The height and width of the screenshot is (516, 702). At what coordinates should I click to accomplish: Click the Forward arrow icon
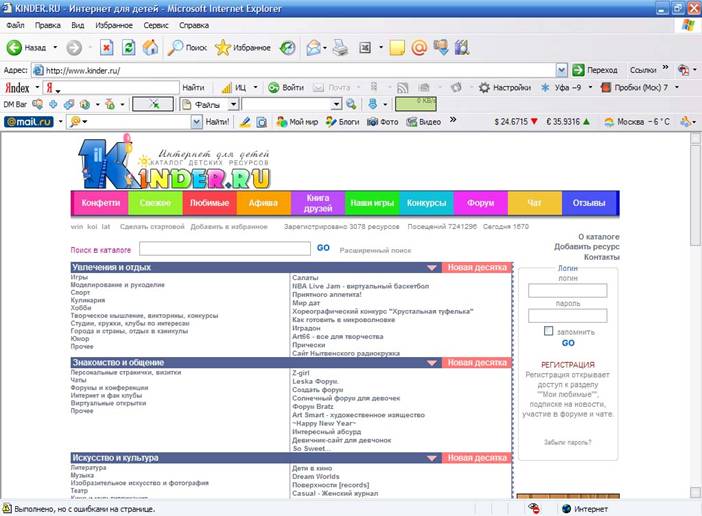click(x=74, y=47)
